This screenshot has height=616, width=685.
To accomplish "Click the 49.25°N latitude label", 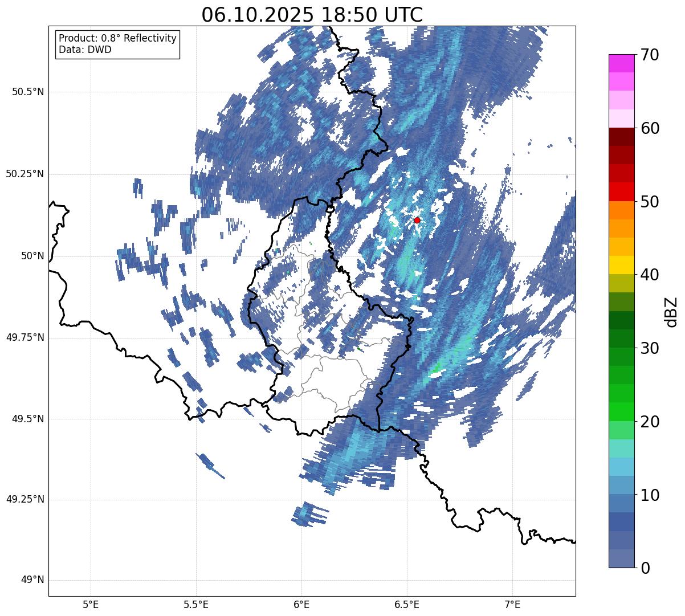I will coord(25,499).
